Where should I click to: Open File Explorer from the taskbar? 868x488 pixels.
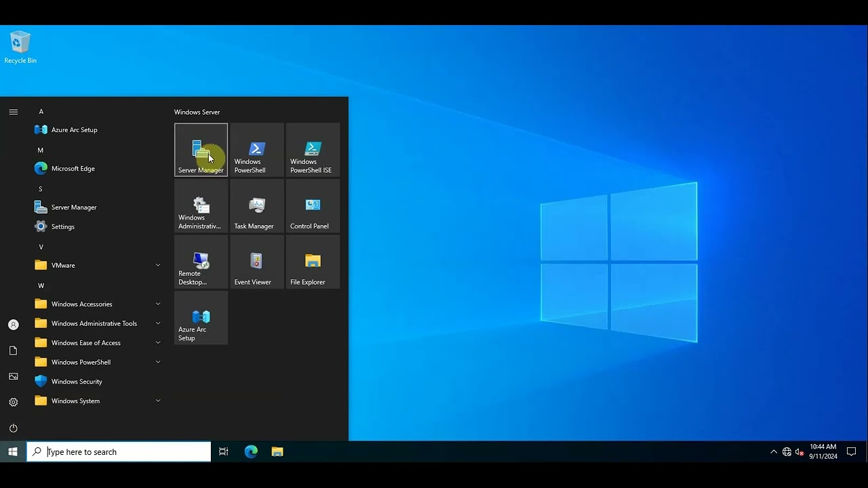point(277,451)
